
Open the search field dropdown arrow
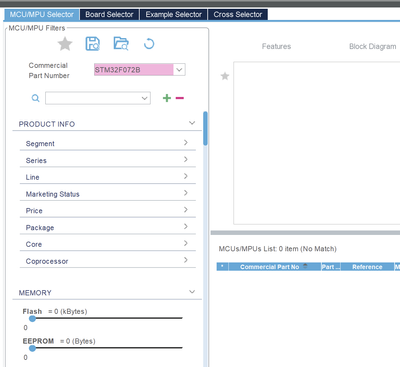coord(144,98)
